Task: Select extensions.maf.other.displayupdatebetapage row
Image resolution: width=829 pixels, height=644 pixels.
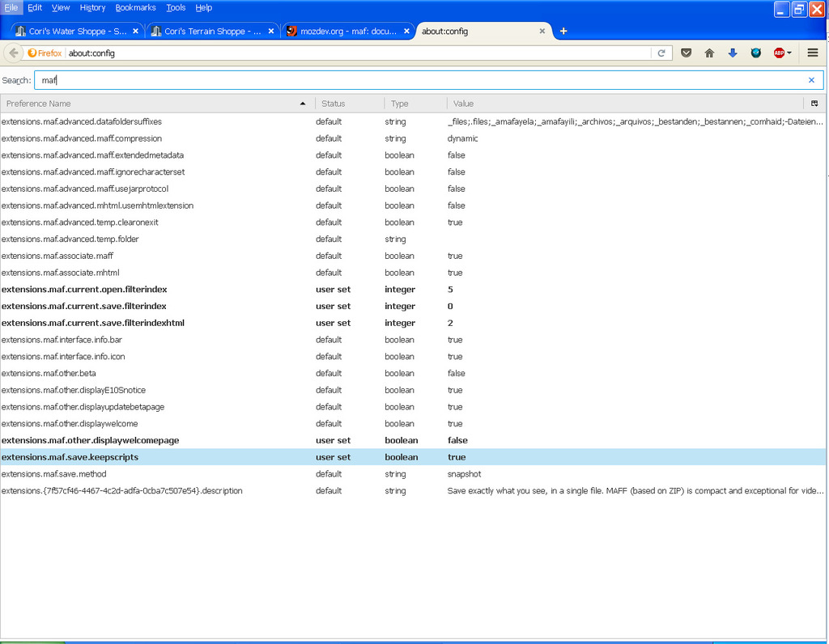Action: click(413, 407)
